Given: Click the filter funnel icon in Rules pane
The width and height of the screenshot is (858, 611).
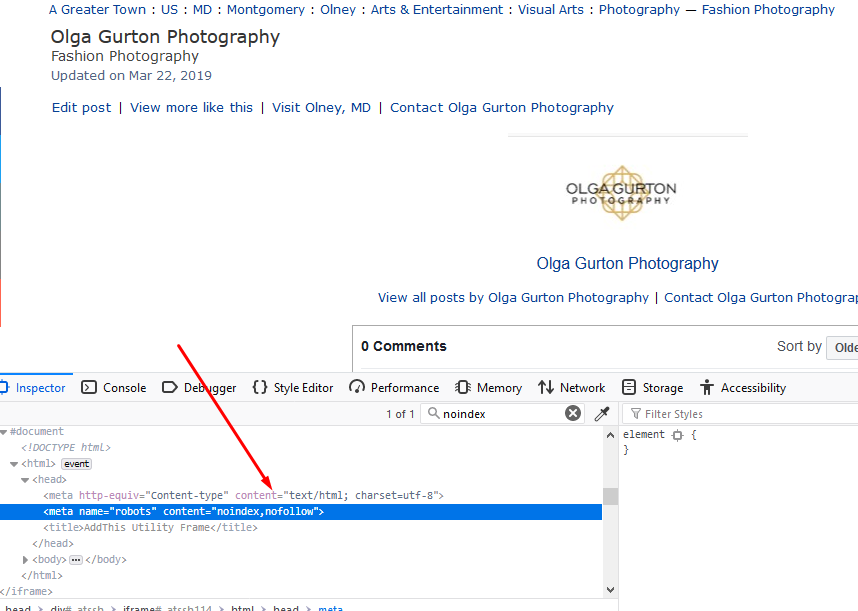Looking at the screenshot, I should pyautogui.click(x=636, y=414).
